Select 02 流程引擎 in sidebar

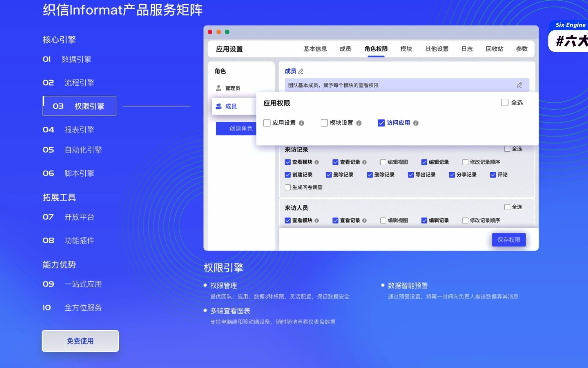coord(68,83)
